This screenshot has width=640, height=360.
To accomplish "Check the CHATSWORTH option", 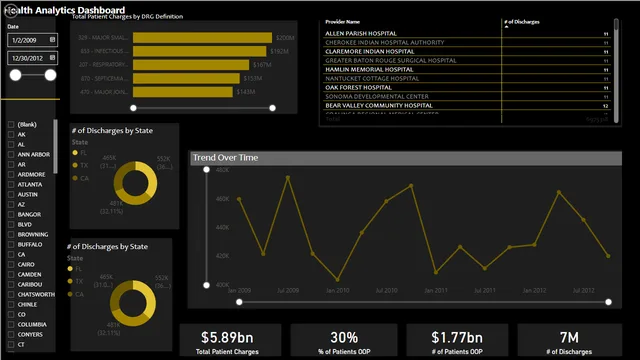I will pos(11,294).
